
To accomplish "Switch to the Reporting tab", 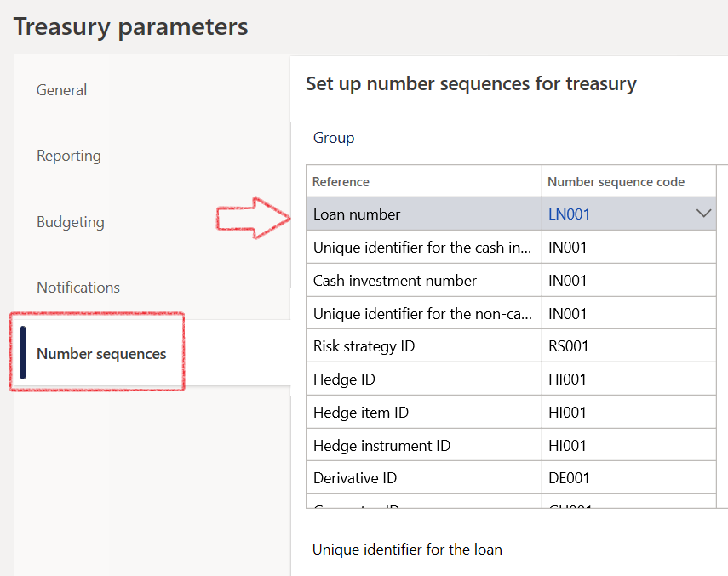I will [69, 156].
